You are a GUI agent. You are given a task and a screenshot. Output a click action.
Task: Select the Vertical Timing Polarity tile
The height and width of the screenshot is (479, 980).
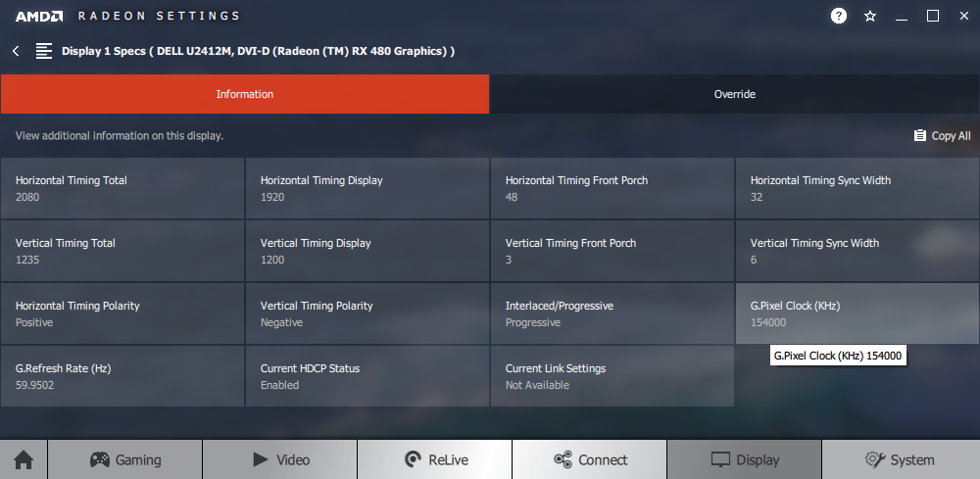click(367, 313)
